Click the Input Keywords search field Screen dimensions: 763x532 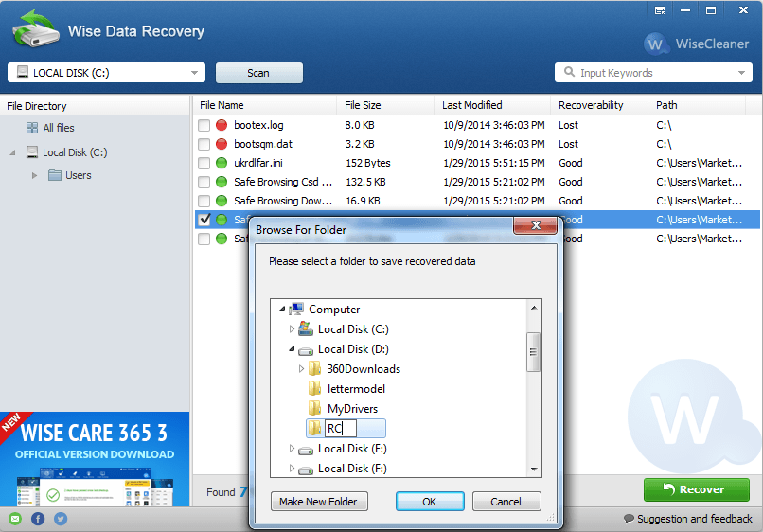pos(653,73)
